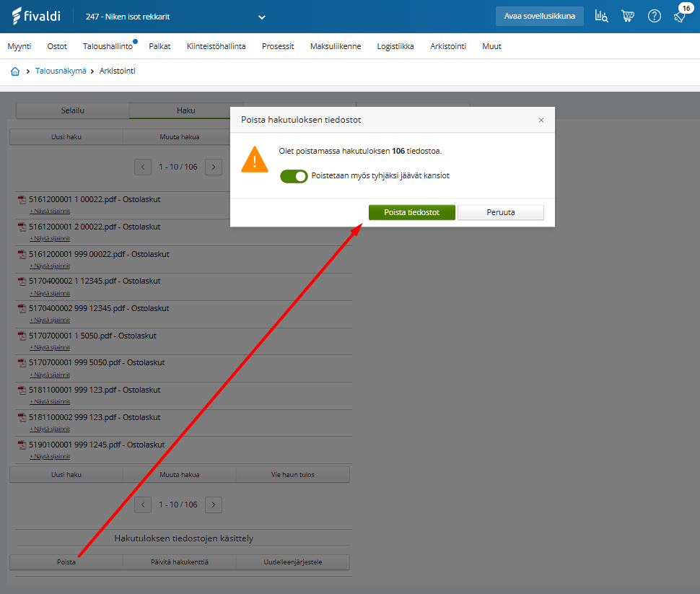Expand the company selector 247 - Niken isot rekkarit

pyautogui.click(x=262, y=17)
